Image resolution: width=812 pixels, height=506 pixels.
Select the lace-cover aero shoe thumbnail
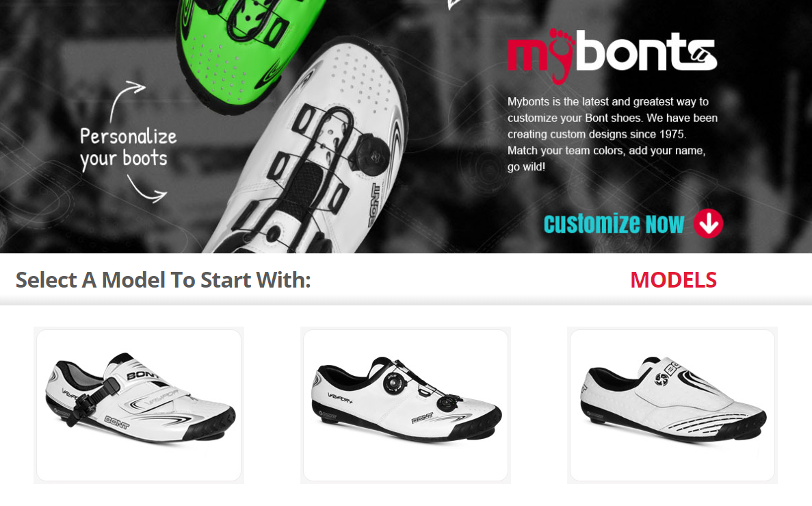672,405
